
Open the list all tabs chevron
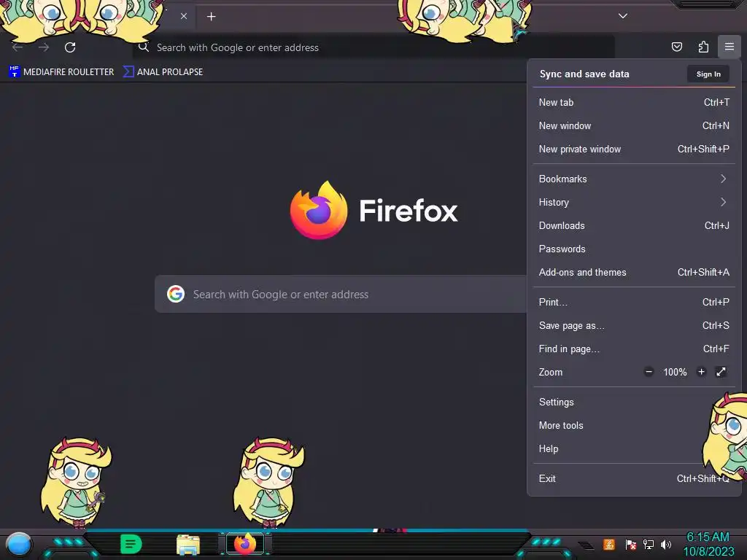(x=623, y=16)
